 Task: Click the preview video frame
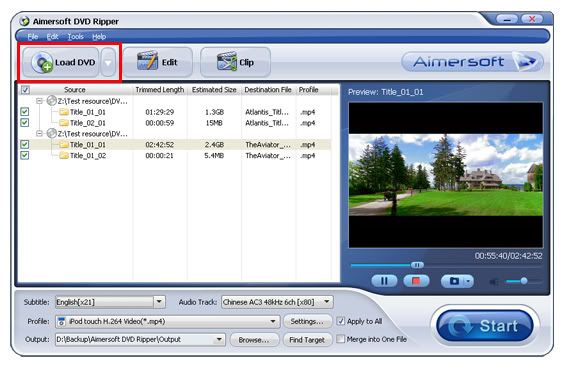[446, 175]
